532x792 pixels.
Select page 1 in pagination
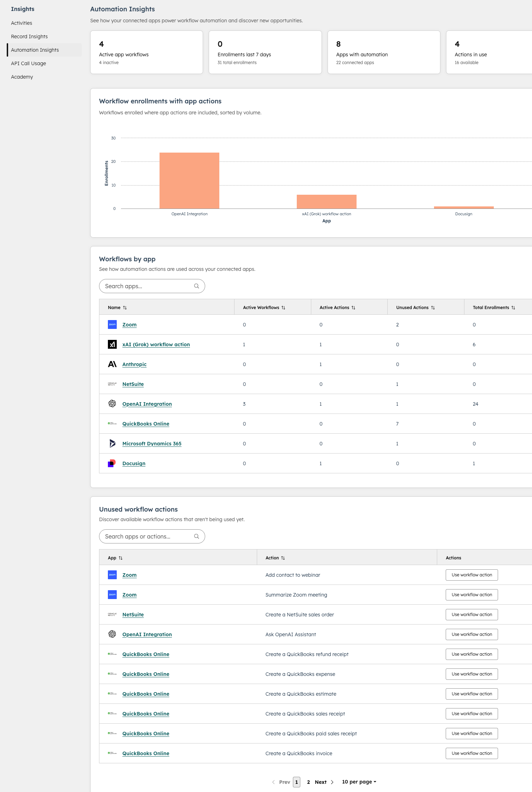(x=296, y=782)
